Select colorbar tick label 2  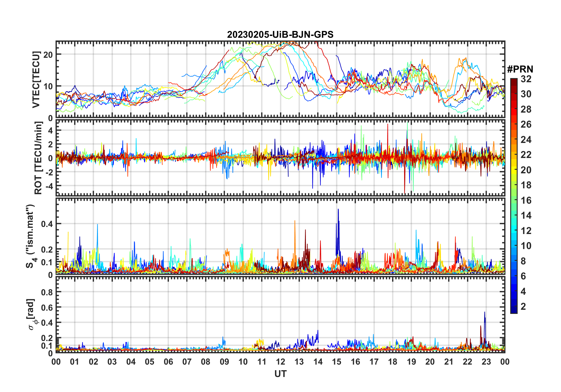click(x=523, y=307)
